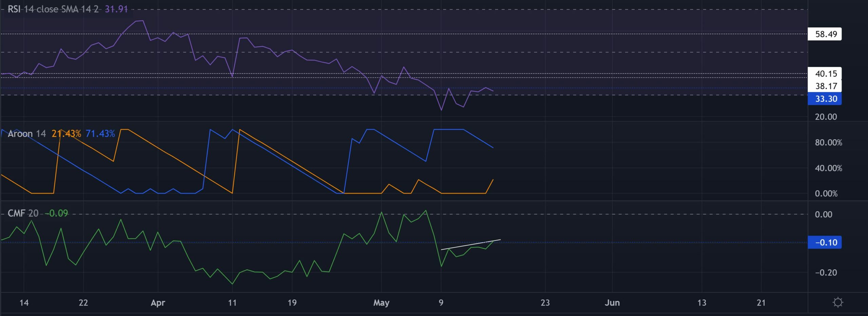Select the Aroon 14 indicator legend

click(26, 134)
